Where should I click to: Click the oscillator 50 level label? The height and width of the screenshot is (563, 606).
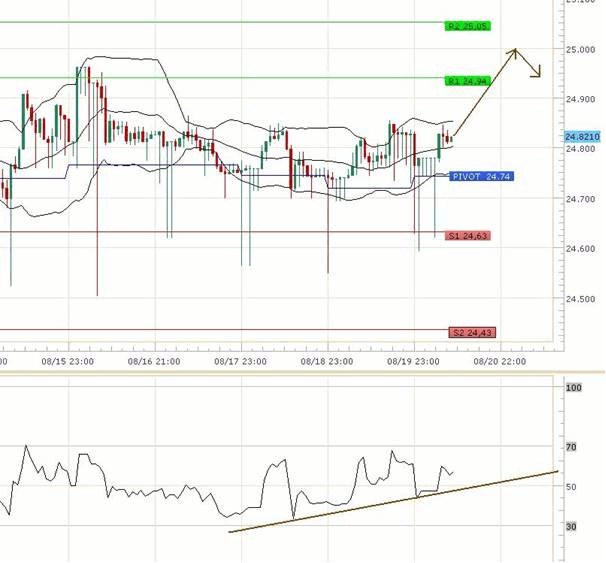571,487
